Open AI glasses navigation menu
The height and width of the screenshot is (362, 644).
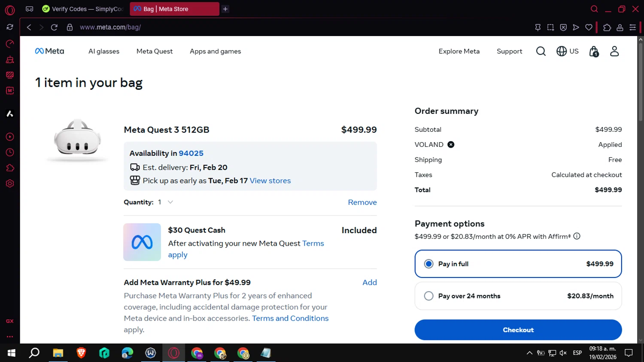(x=104, y=51)
